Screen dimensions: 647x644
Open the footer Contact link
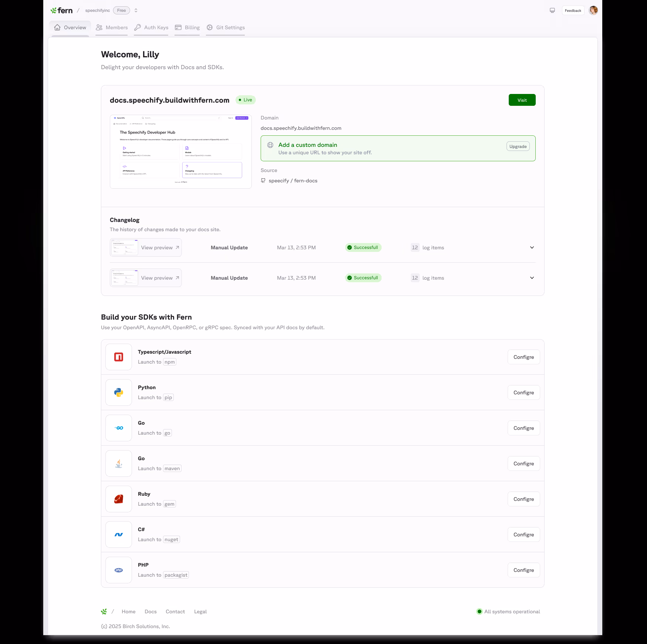[x=175, y=611]
